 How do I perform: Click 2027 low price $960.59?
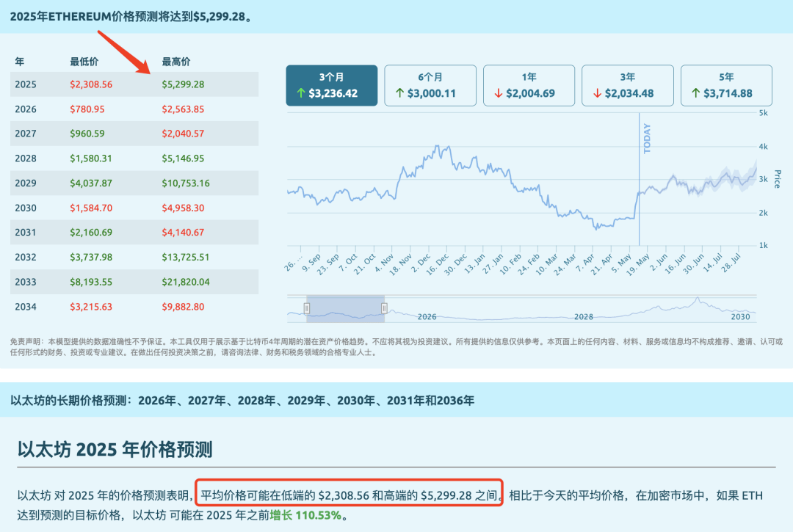[87, 134]
